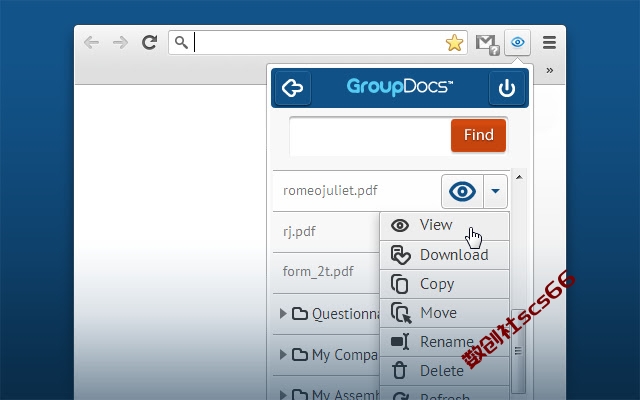Viewport: 640px width, 400px height.
Task: Choose Delete from the file menu
Action: (x=444, y=371)
